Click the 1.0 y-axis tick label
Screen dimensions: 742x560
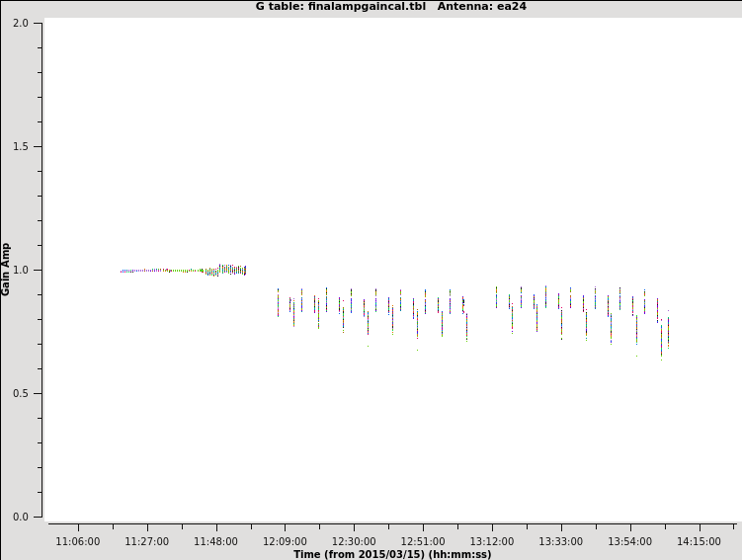click(x=20, y=270)
